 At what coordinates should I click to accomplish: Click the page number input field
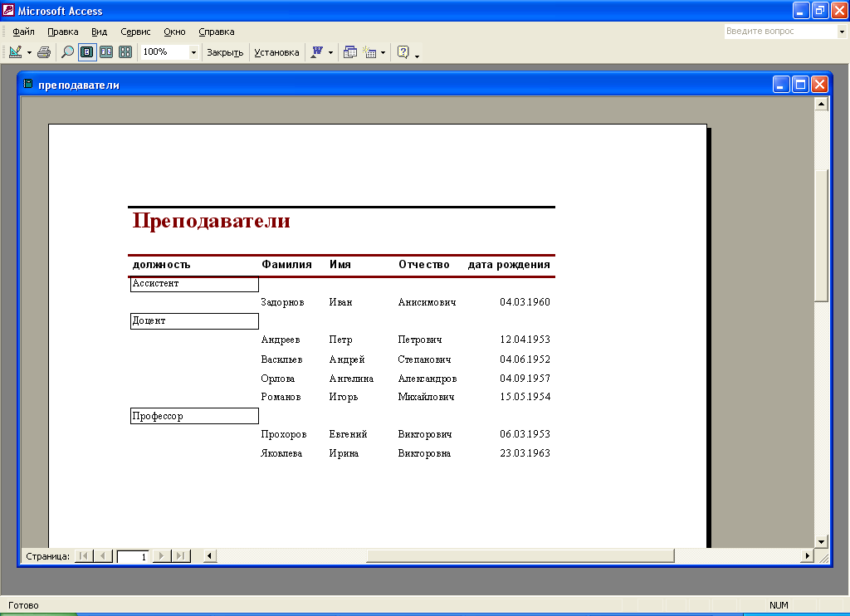[x=133, y=556]
